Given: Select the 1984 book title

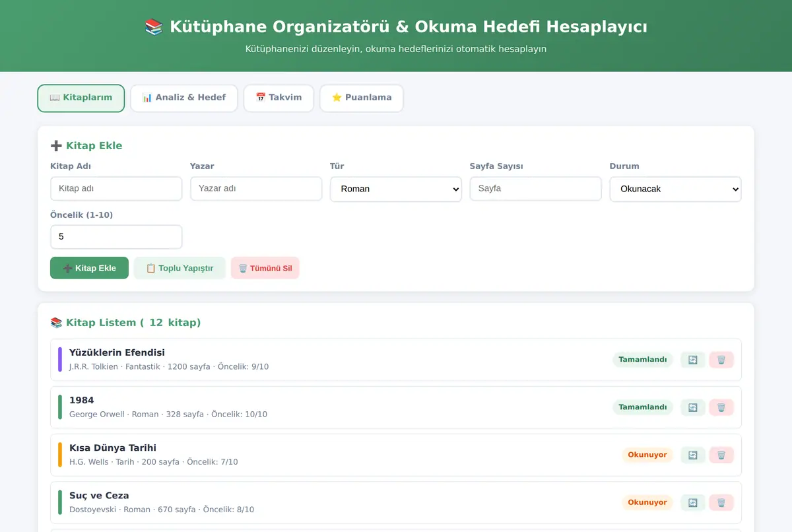Looking at the screenshot, I should click(82, 400).
